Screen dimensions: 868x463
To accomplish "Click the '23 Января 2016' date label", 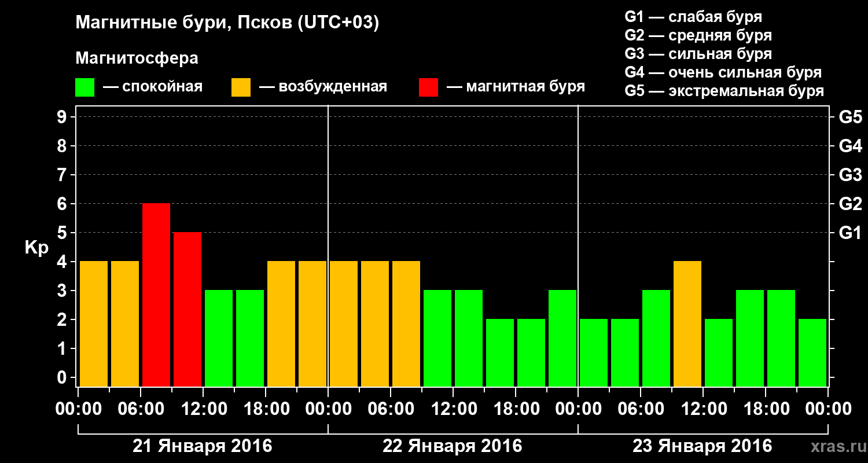I will tap(703, 446).
